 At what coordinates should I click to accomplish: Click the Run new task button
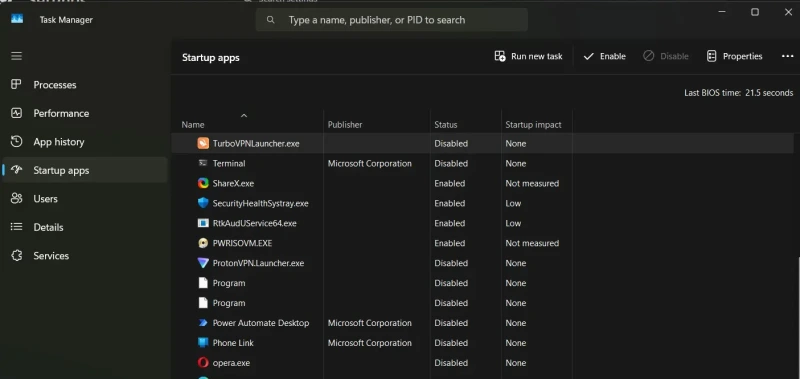pos(528,56)
